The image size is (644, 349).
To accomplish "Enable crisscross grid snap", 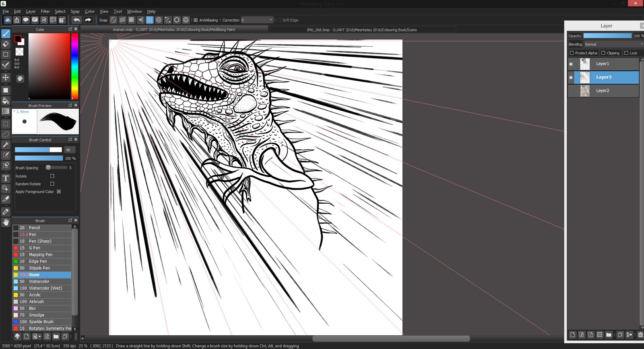I will point(131,20).
